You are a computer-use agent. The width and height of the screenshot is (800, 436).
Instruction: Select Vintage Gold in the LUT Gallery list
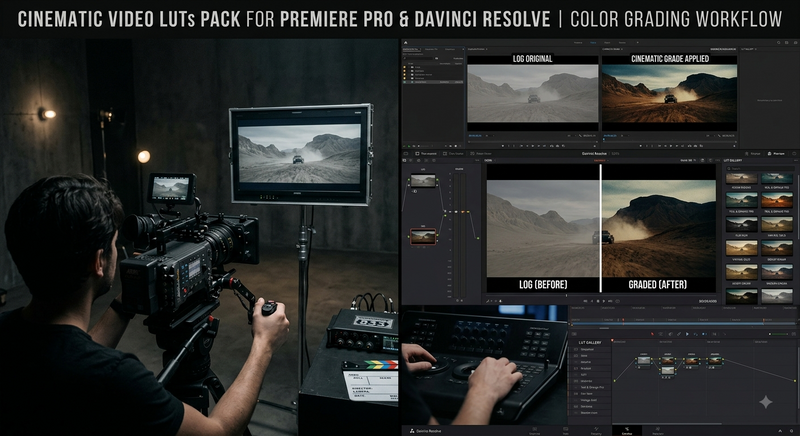pyautogui.click(x=592, y=400)
